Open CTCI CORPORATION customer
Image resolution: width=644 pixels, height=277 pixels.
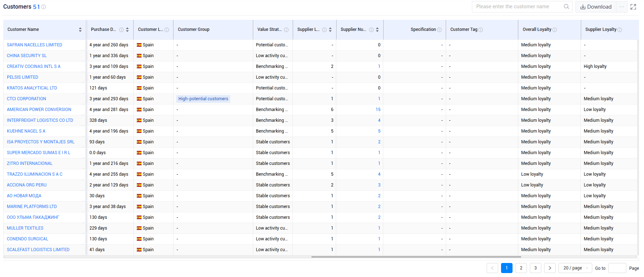coord(27,99)
